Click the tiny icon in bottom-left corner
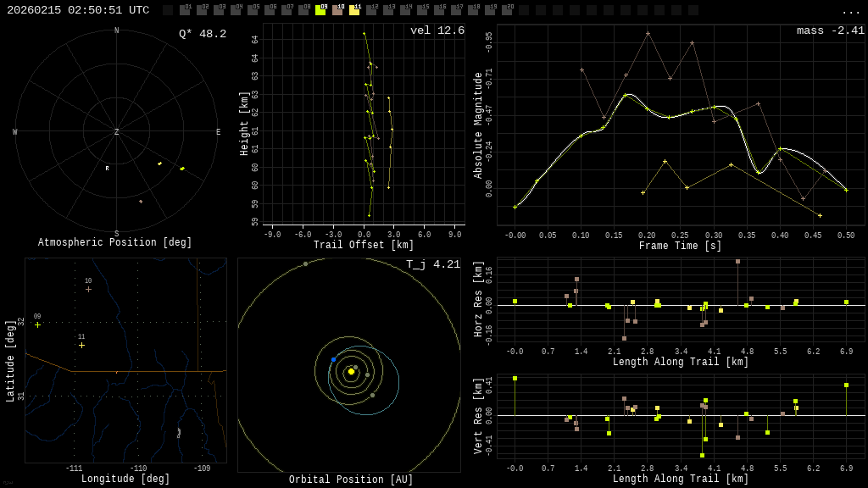This screenshot has width=868, height=488. coord(8,483)
